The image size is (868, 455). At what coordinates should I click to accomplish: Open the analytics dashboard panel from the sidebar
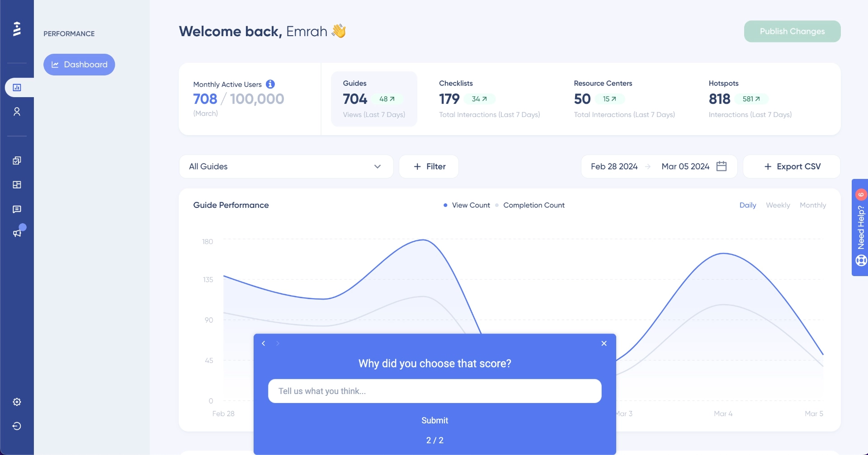[x=17, y=87]
